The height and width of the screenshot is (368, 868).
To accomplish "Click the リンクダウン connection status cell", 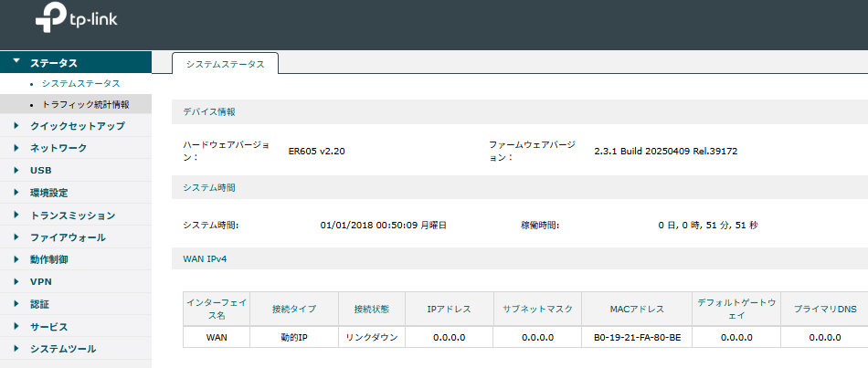I will [372, 337].
